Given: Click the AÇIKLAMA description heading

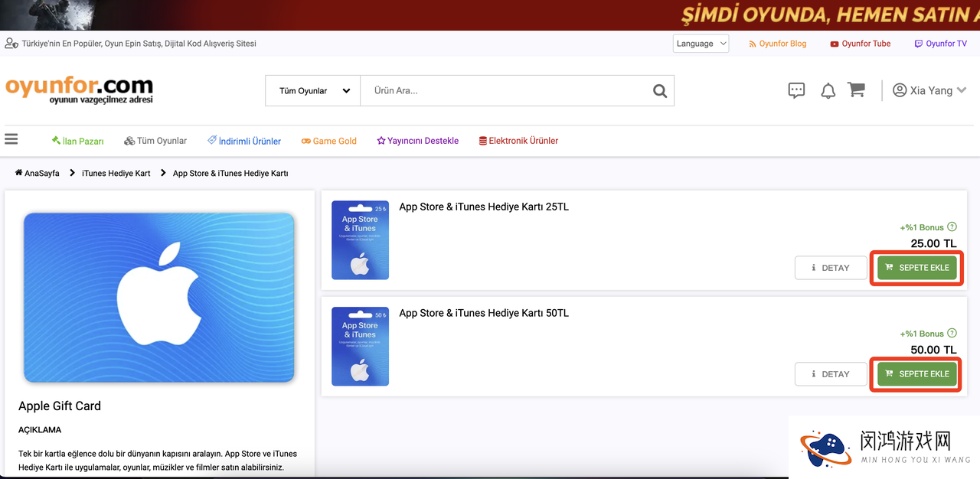Looking at the screenshot, I should point(40,430).
